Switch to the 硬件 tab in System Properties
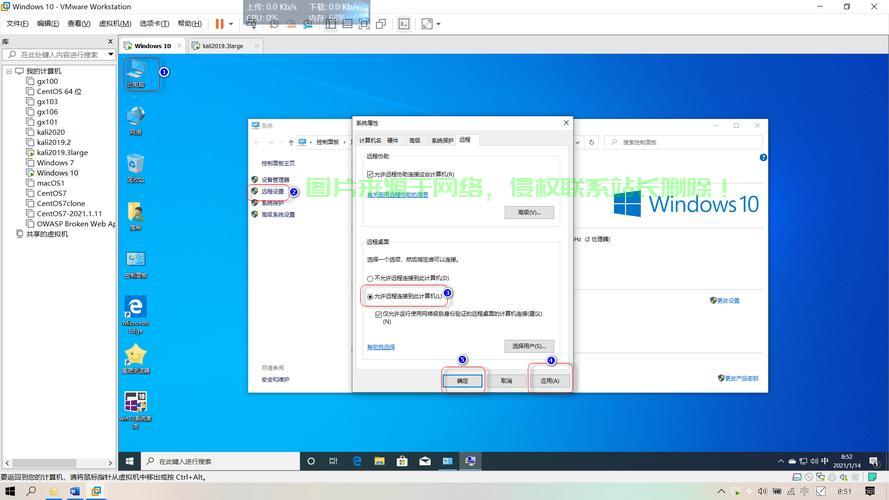Screen dimensions: 889x500 tap(392, 140)
